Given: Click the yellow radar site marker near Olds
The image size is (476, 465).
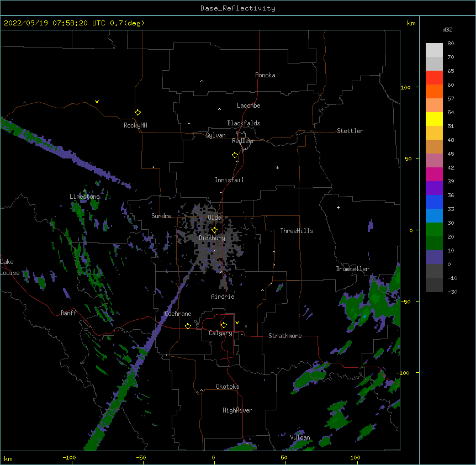Looking at the screenshot, I should click(214, 230).
